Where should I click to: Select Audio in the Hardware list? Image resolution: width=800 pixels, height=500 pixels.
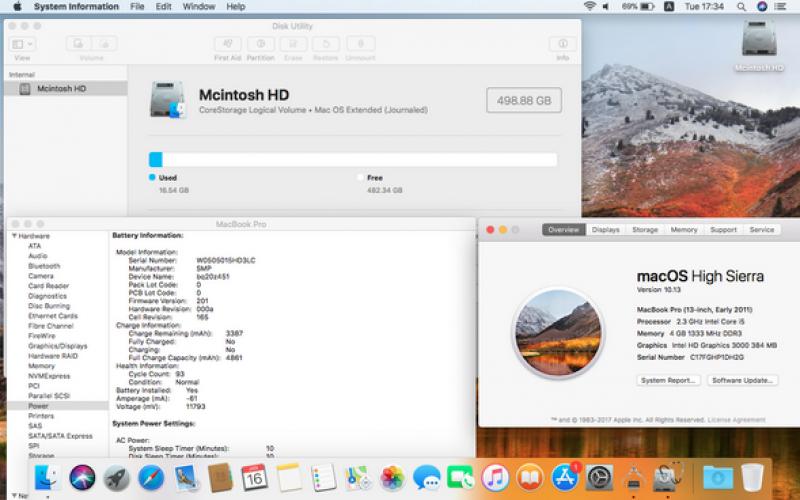(x=38, y=256)
